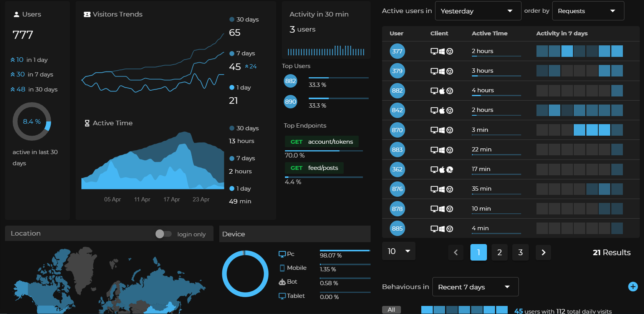Click user avatar 878

tap(397, 209)
